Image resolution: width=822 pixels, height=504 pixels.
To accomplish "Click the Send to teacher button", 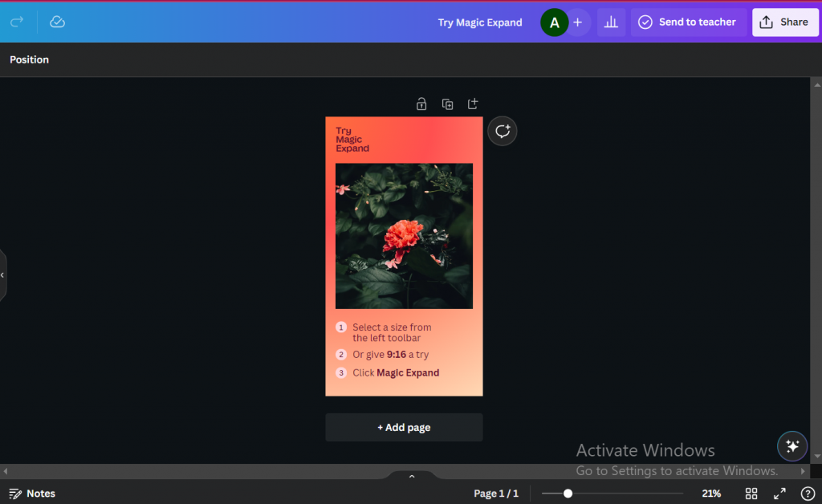I will (687, 22).
